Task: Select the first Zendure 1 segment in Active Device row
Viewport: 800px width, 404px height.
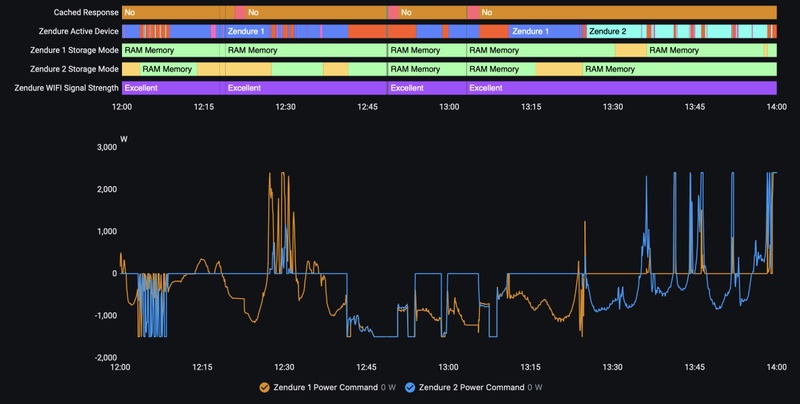Action: [248, 31]
